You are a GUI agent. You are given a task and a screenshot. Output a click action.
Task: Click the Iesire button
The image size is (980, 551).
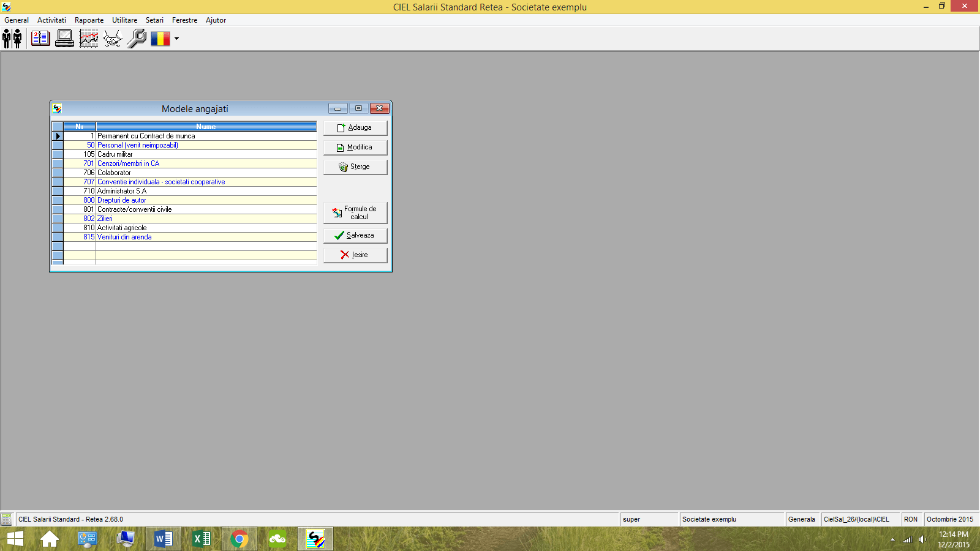coord(355,255)
